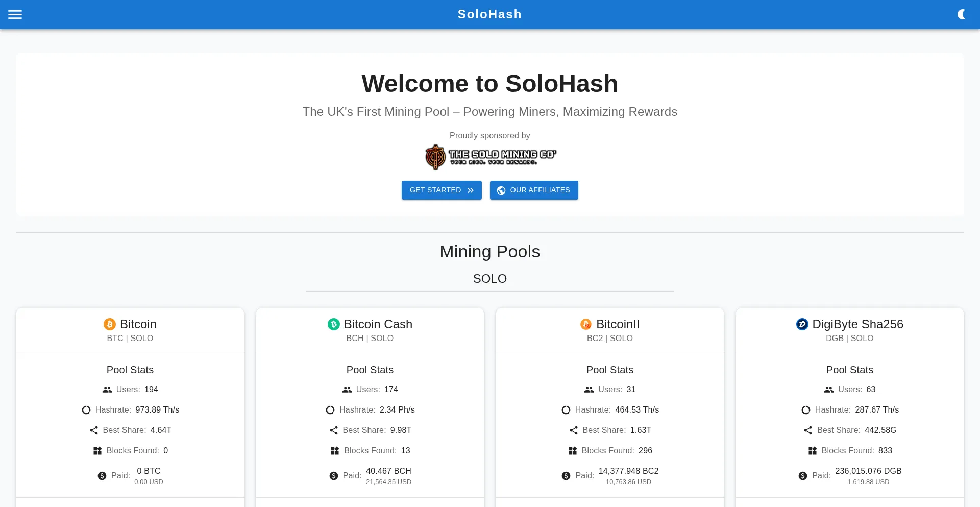Click Hashrate icon in Bitcoin Cash card

(x=330, y=410)
